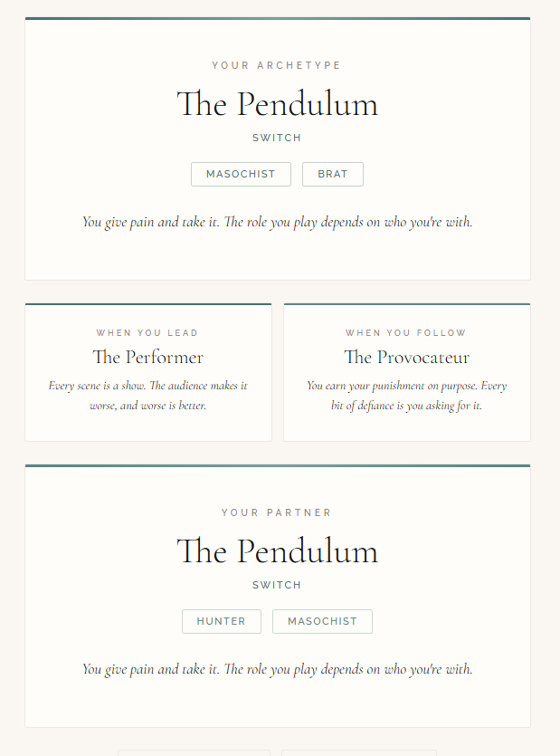The width and height of the screenshot is (560, 756).
Task: Open The Provocateur card title
Action: click(x=406, y=357)
